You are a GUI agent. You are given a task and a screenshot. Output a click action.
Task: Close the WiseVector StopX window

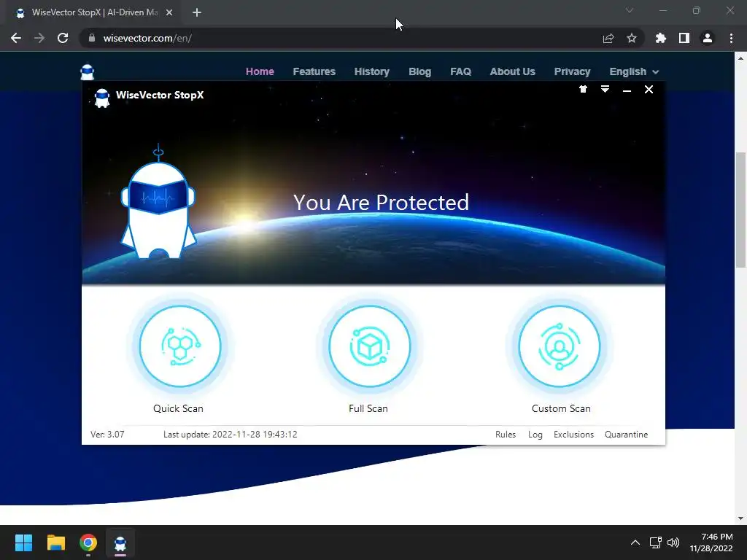[x=649, y=89]
